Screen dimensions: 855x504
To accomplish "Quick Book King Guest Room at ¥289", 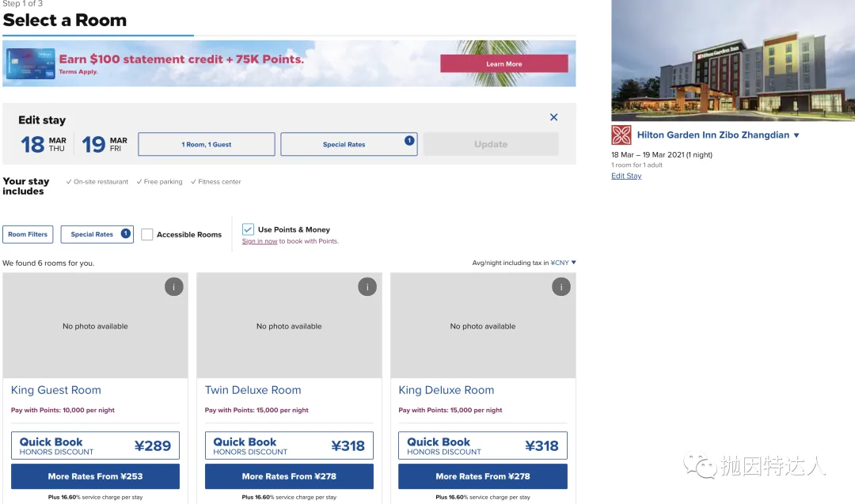I will (96, 445).
